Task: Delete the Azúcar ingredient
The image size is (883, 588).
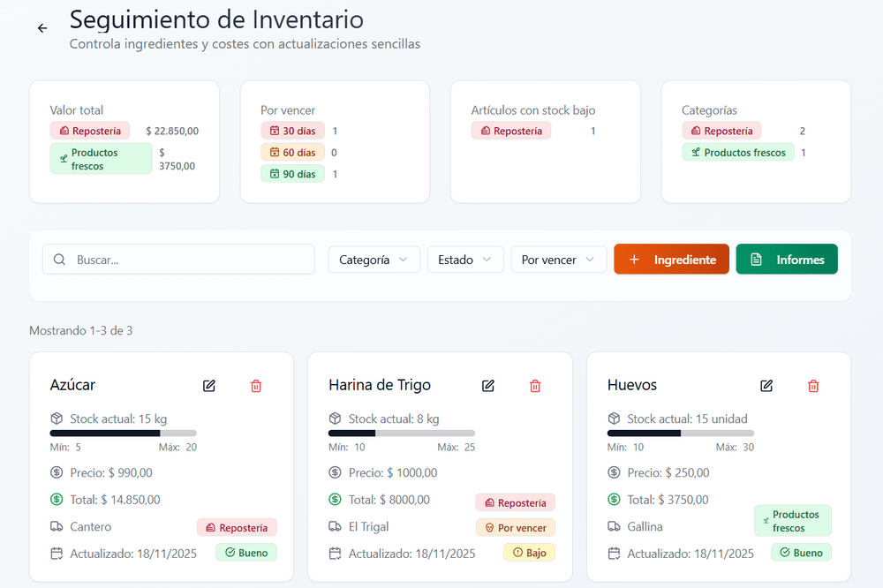Action: pyautogui.click(x=256, y=386)
